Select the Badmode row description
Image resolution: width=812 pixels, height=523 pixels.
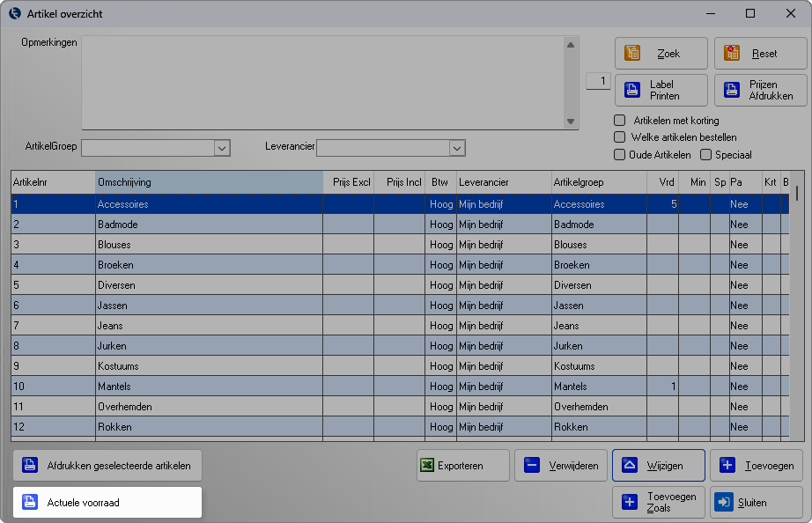[117, 225]
